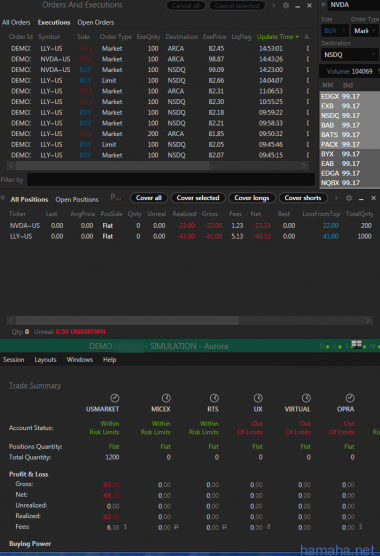The height and width of the screenshot is (556, 380).
Task: Click the Cancel all button
Action: tap(185, 6)
